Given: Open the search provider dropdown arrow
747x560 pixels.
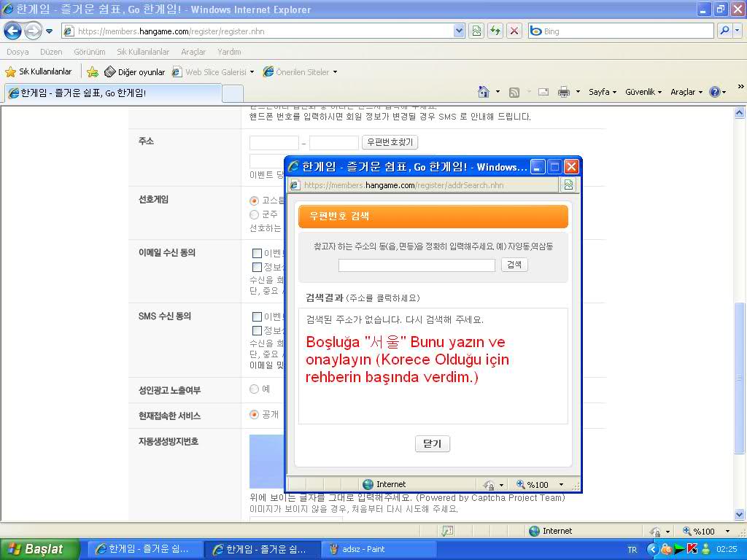Looking at the screenshot, I should click(x=738, y=31).
